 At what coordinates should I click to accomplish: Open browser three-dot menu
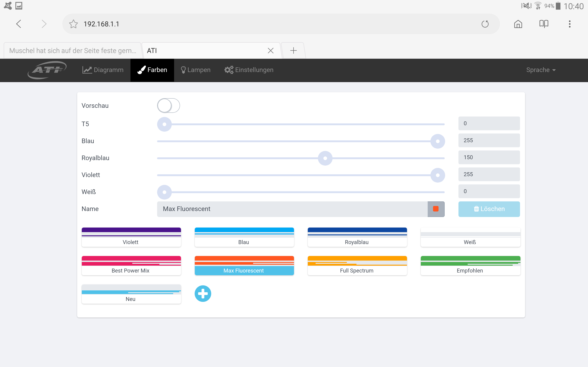[x=570, y=24]
